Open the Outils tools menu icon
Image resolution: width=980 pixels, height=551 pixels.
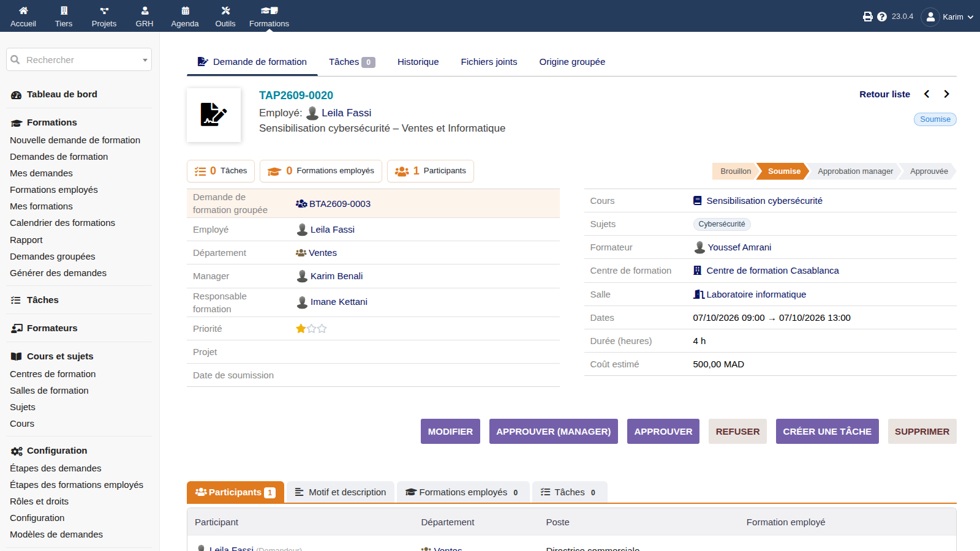(x=225, y=10)
